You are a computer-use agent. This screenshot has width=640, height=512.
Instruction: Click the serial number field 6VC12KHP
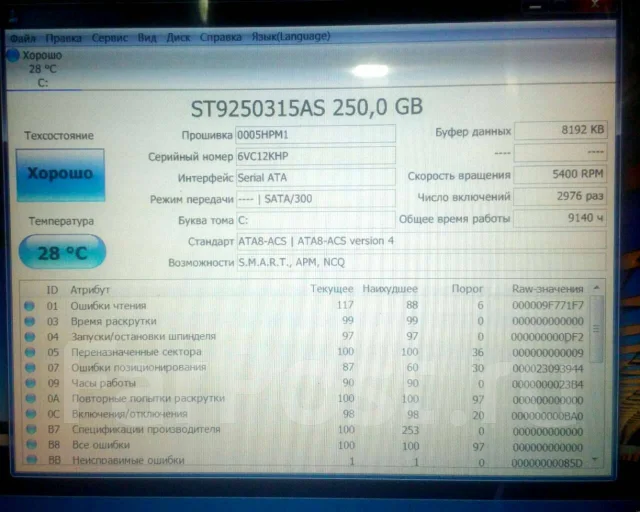(x=315, y=156)
